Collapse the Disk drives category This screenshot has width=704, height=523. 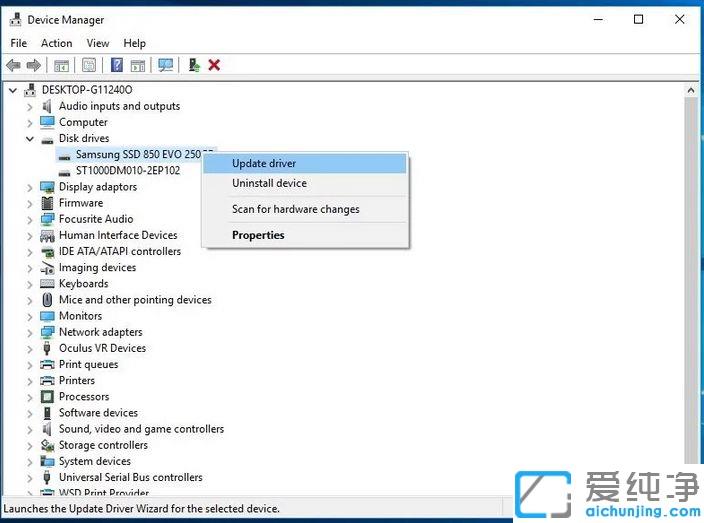30,138
